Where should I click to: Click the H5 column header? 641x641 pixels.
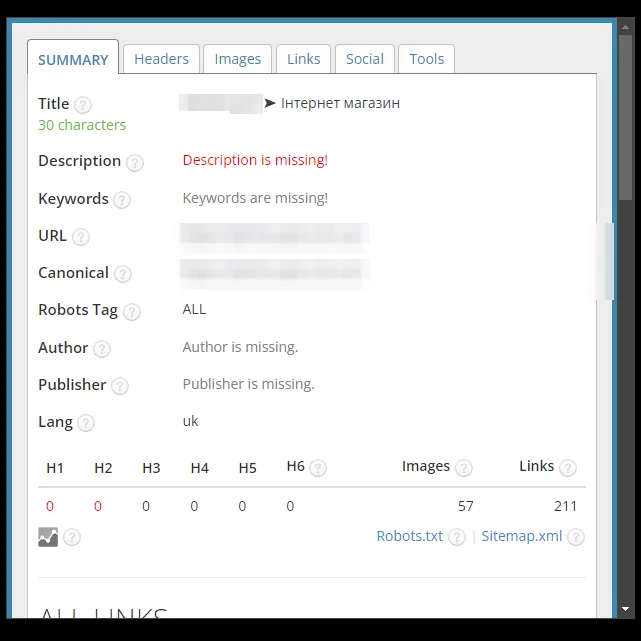pyautogui.click(x=247, y=468)
